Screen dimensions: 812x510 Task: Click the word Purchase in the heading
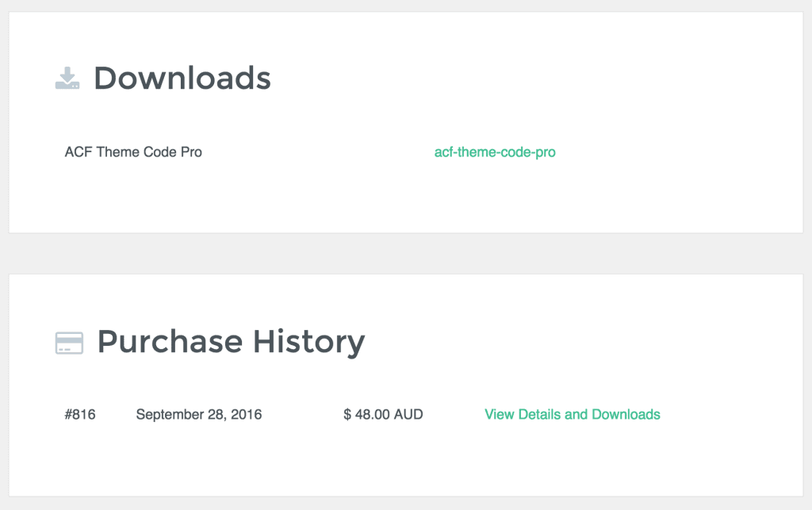pyautogui.click(x=170, y=342)
